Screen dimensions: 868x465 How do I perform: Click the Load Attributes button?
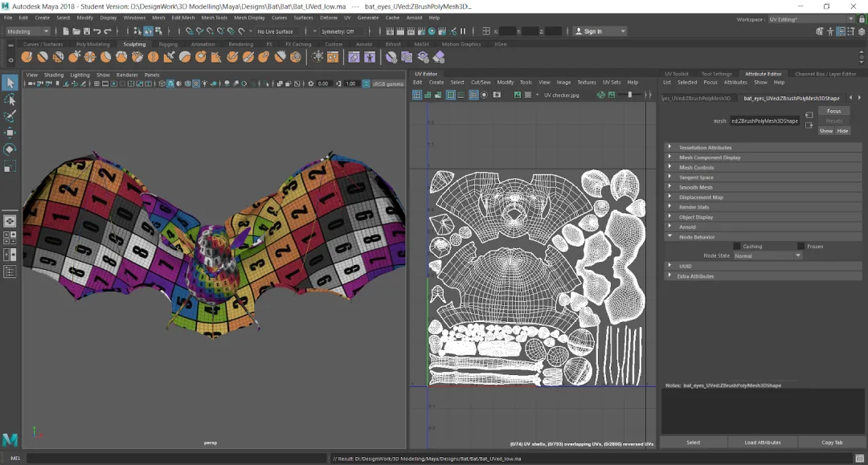pyautogui.click(x=762, y=443)
